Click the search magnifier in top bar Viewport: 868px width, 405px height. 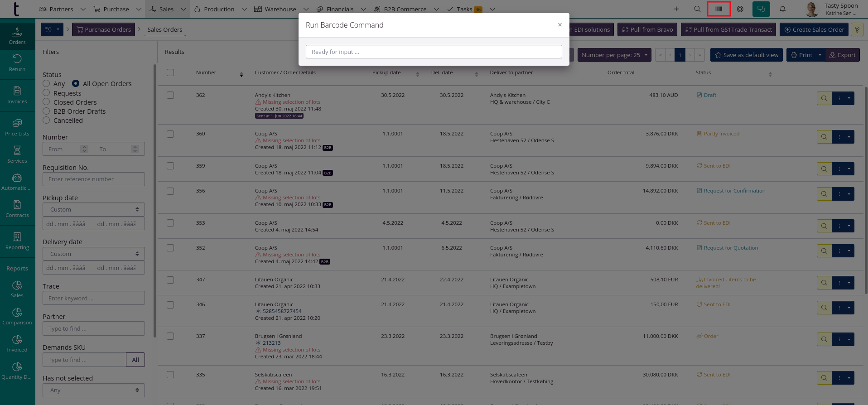coord(697,9)
